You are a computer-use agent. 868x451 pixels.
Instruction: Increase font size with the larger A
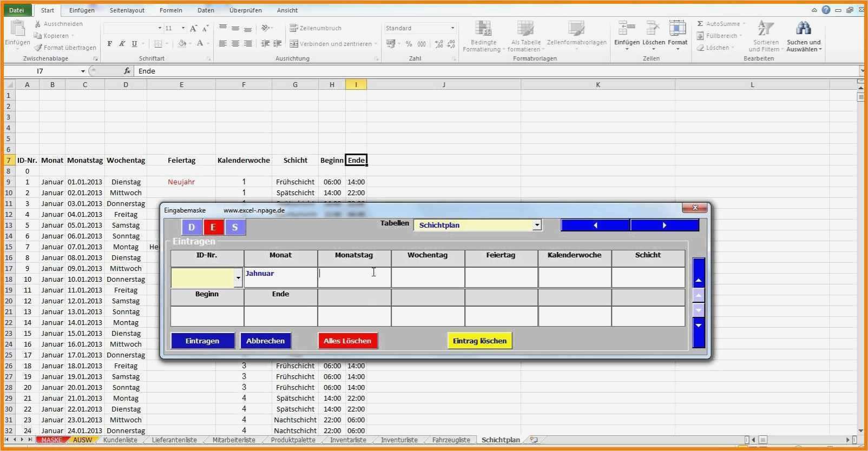click(x=193, y=28)
